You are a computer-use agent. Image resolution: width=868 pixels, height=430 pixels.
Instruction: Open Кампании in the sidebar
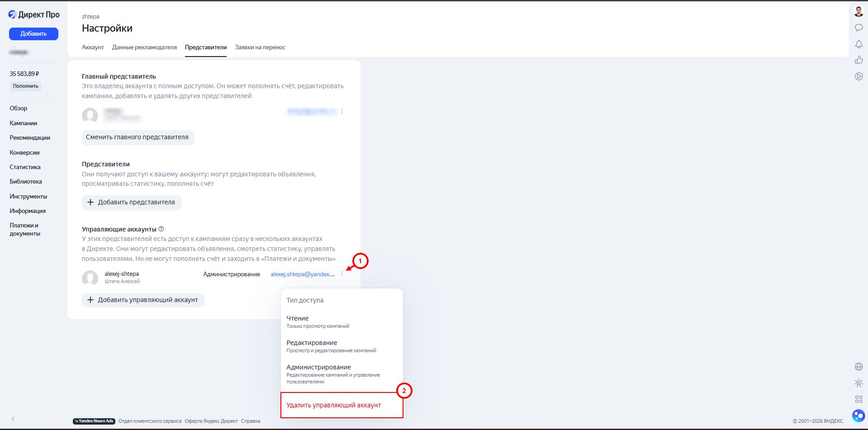coord(24,123)
